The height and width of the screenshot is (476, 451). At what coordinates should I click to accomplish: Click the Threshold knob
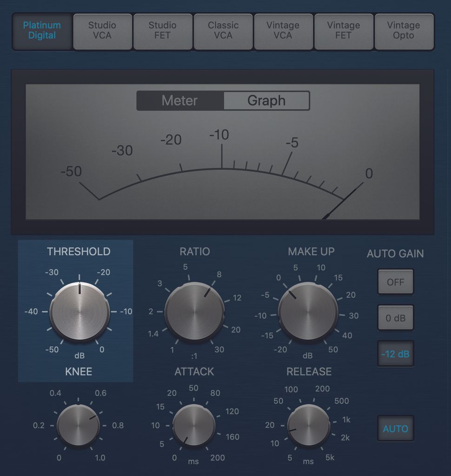tap(79, 312)
